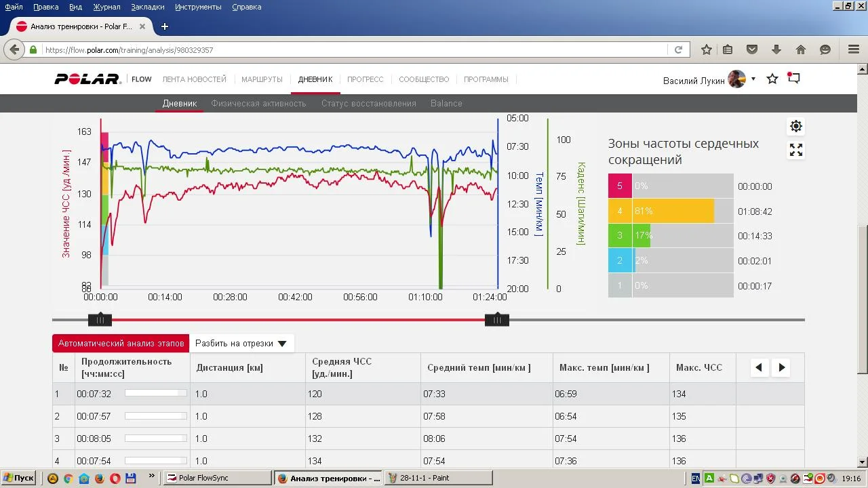Reload the page in the address bar

[x=678, y=49]
